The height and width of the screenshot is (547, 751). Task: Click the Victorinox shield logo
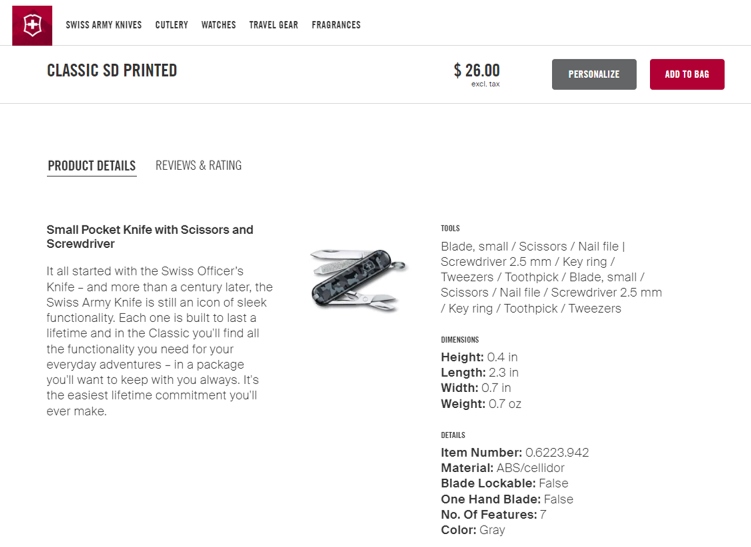32,25
